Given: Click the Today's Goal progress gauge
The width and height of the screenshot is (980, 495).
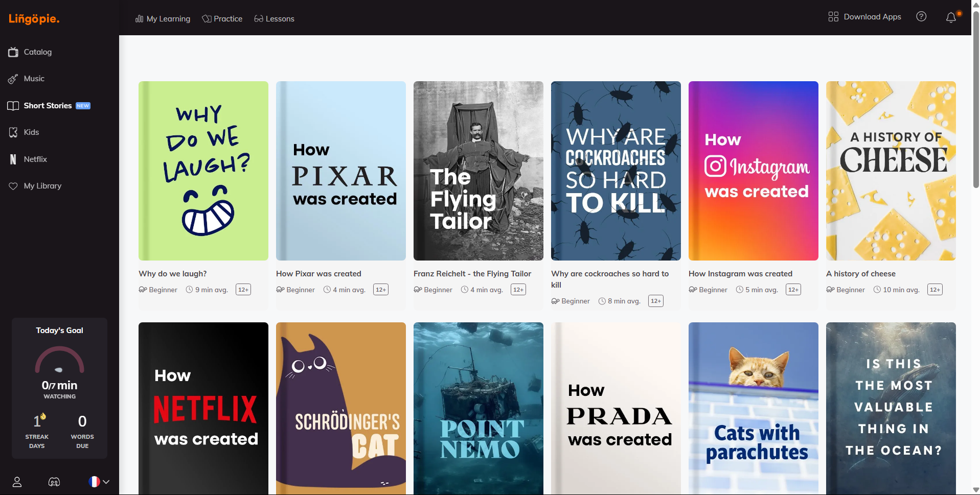Looking at the screenshot, I should (59, 360).
